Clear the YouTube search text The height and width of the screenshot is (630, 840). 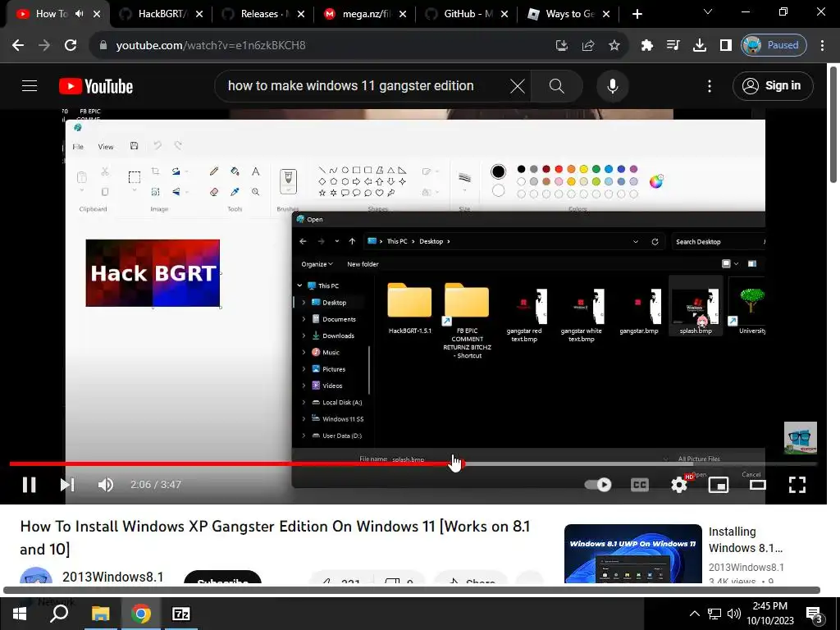point(517,85)
